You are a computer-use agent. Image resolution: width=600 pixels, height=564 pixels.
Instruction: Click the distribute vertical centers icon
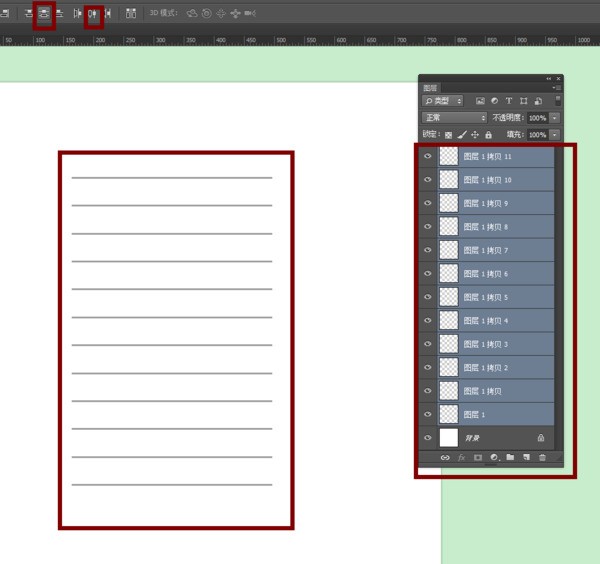click(x=44, y=14)
